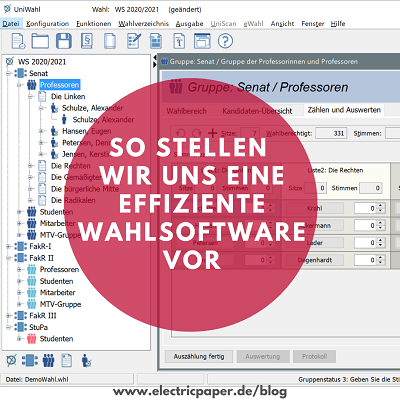Click the Auswertung button
Screen dimensions: 400x400
[x=263, y=356]
